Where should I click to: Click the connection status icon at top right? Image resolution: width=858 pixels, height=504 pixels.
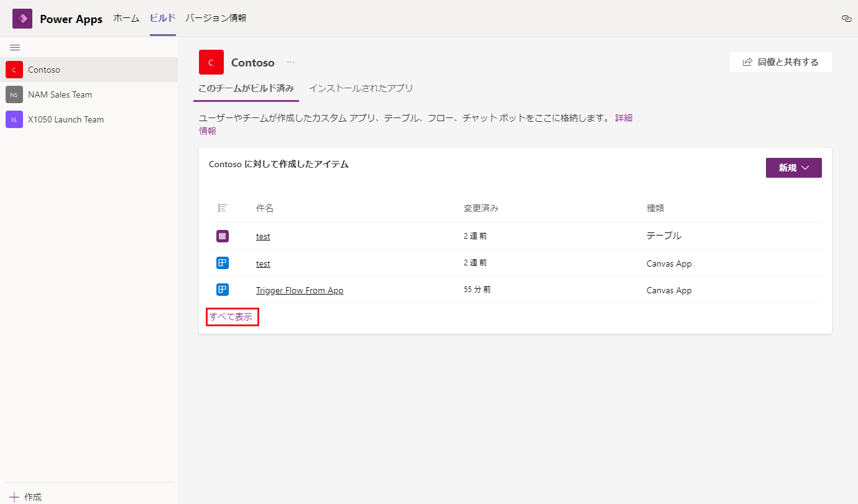coord(846,19)
